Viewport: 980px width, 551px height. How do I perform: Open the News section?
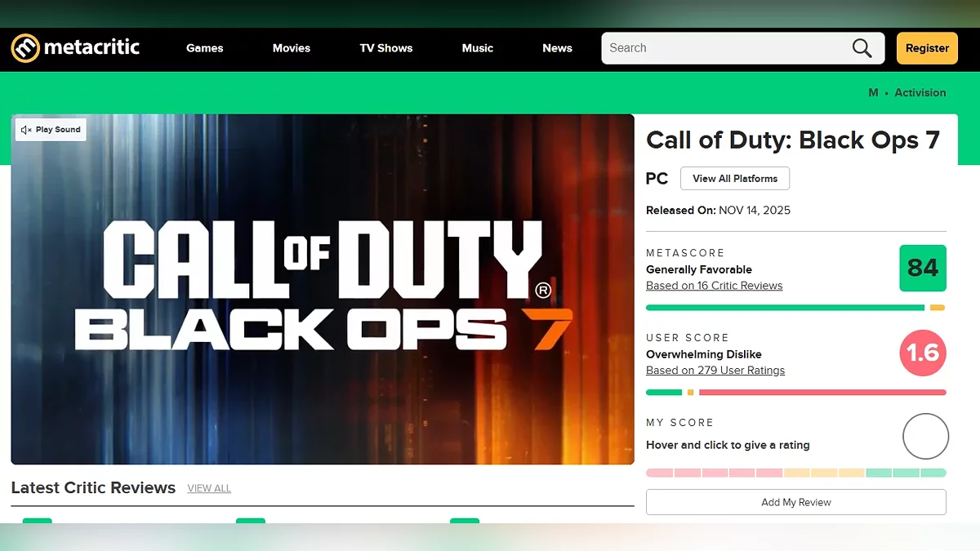pyautogui.click(x=557, y=48)
